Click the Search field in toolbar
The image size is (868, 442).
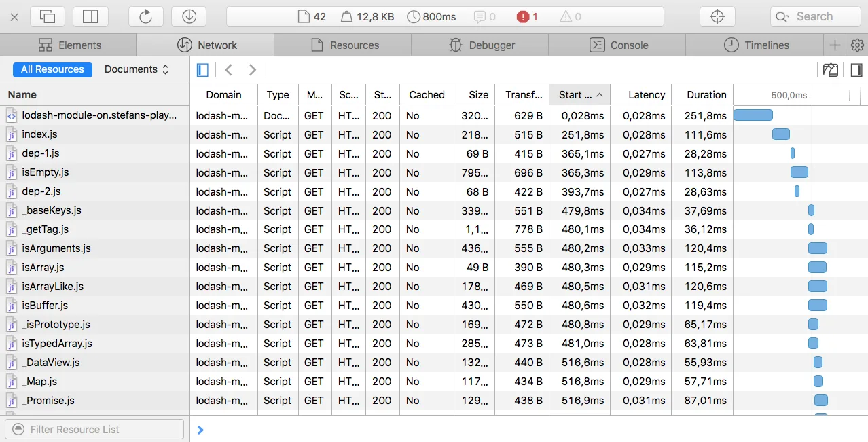pos(815,16)
